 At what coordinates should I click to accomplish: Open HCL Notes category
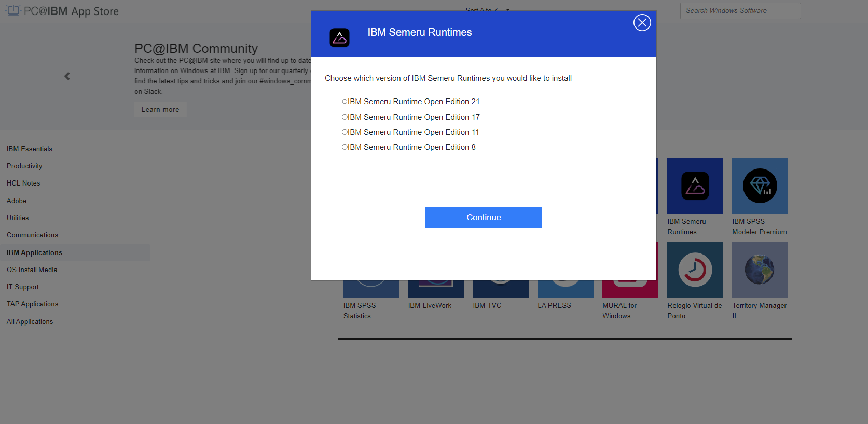[23, 183]
